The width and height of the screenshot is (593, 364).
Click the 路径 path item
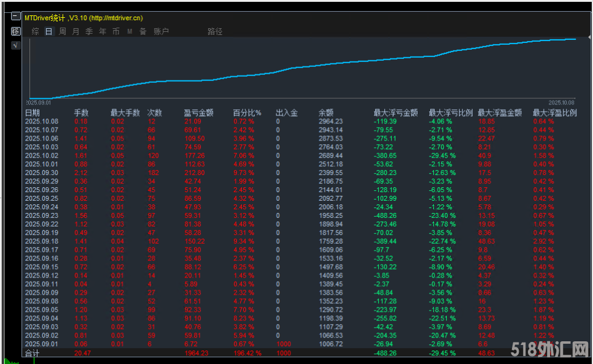214,31
